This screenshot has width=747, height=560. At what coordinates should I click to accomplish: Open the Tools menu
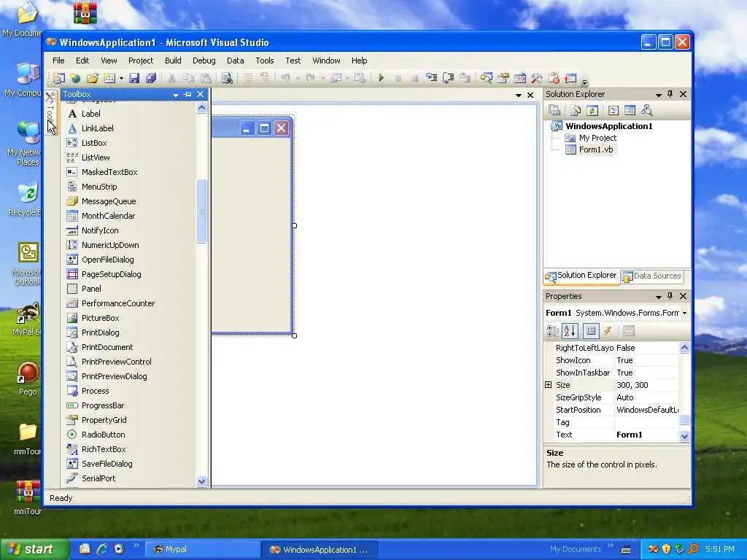point(264,61)
